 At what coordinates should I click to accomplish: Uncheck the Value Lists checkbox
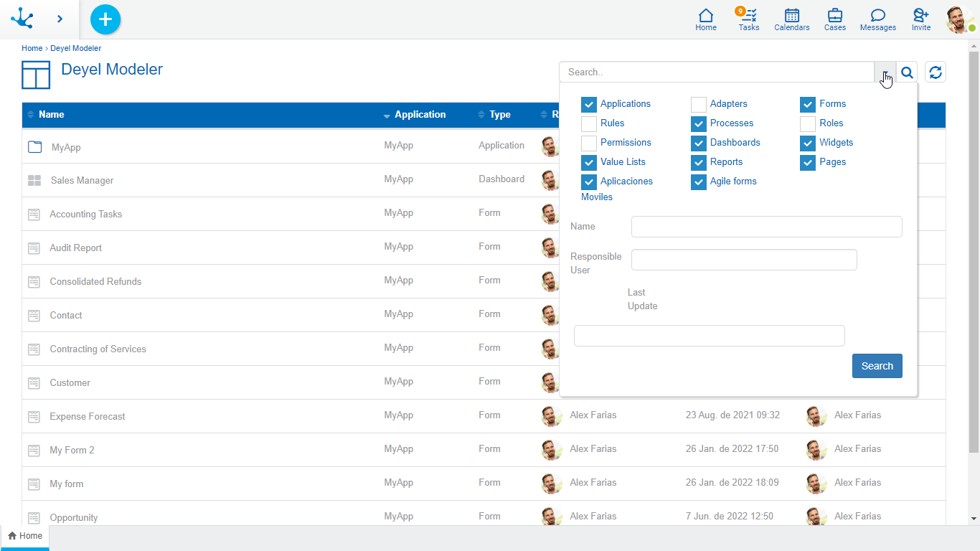pos(589,163)
